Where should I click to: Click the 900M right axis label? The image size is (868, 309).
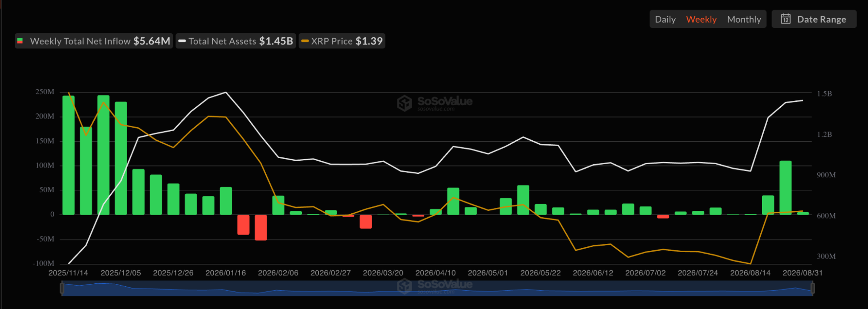(826, 175)
